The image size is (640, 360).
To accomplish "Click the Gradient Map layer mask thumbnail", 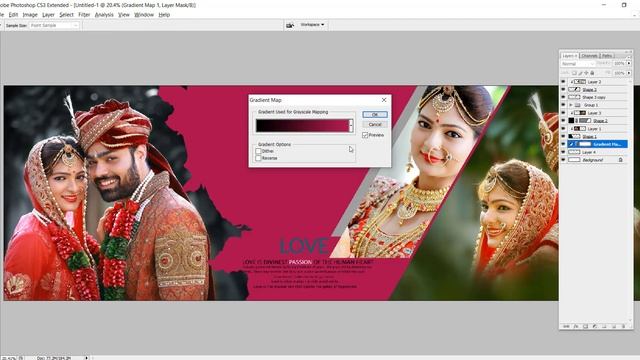I will click(x=585, y=144).
